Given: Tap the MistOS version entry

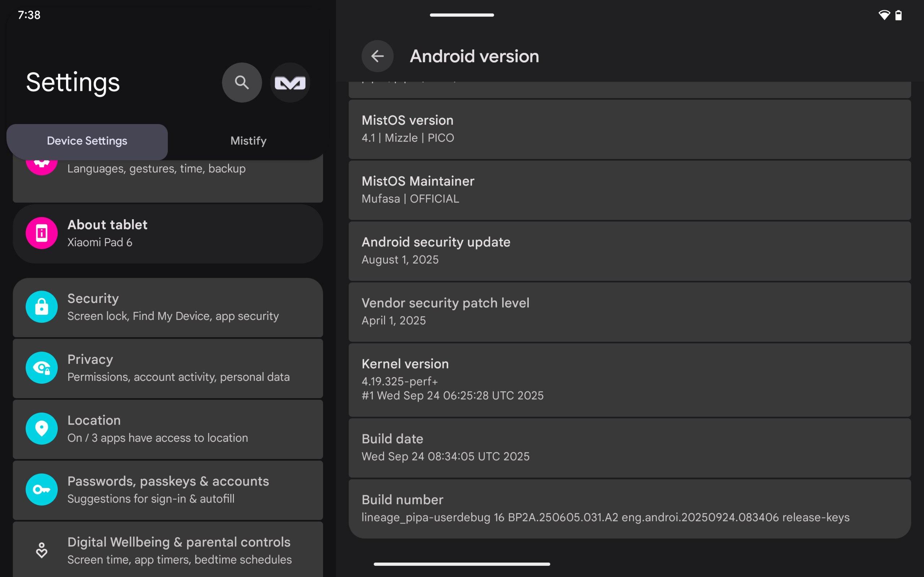Looking at the screenshot, I should [629, 129].
